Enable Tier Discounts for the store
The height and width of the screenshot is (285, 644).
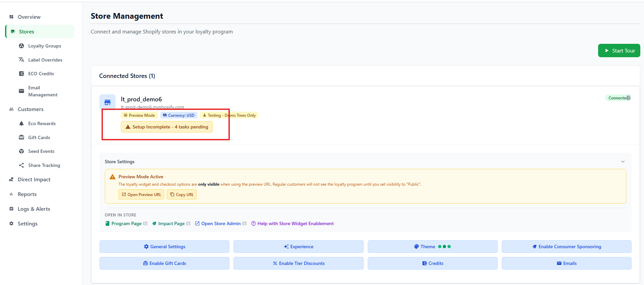tap(298, 263)
